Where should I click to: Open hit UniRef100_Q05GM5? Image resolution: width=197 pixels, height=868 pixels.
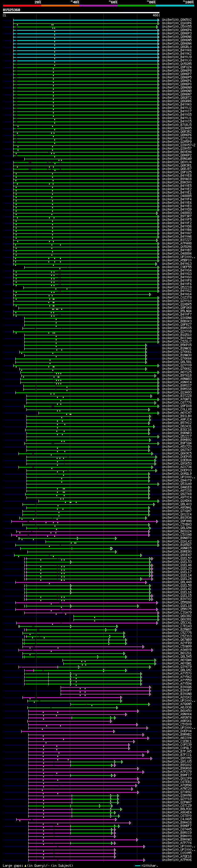click(x=177, y=64)
